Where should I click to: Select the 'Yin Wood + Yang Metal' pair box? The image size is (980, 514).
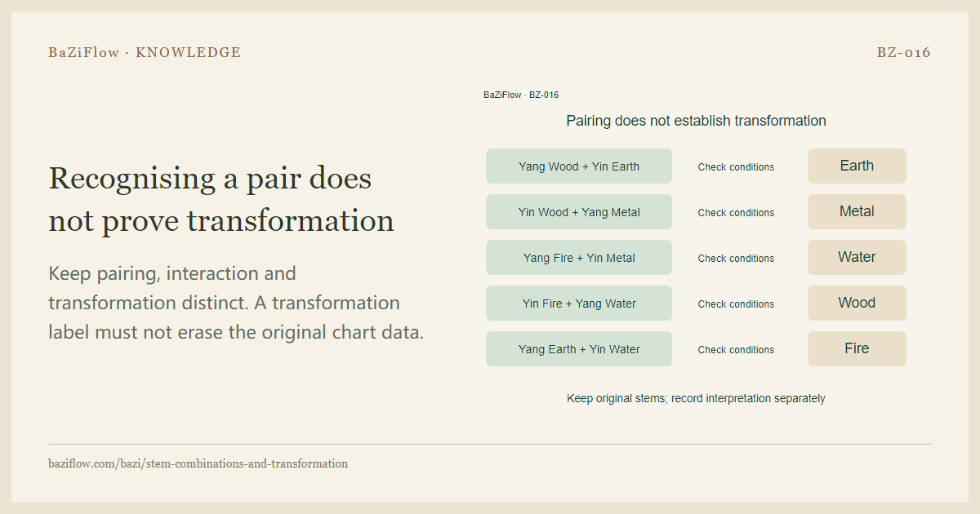point(579,212)
